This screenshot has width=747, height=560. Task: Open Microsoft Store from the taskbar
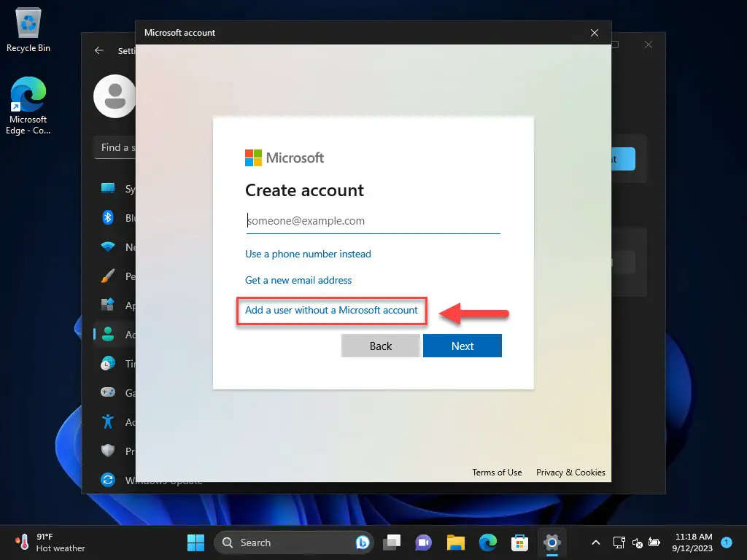(x=519, y=542)
